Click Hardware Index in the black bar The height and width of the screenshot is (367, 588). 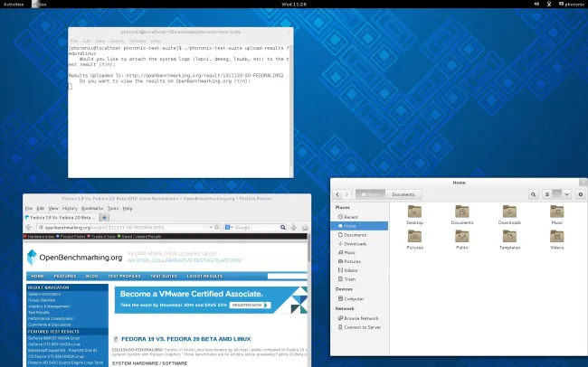coord(39,237)
